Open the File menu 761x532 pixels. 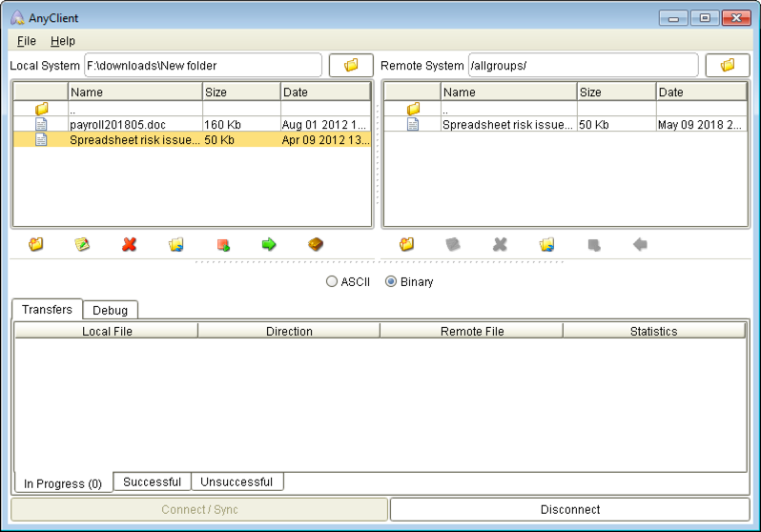coord(26,41)
